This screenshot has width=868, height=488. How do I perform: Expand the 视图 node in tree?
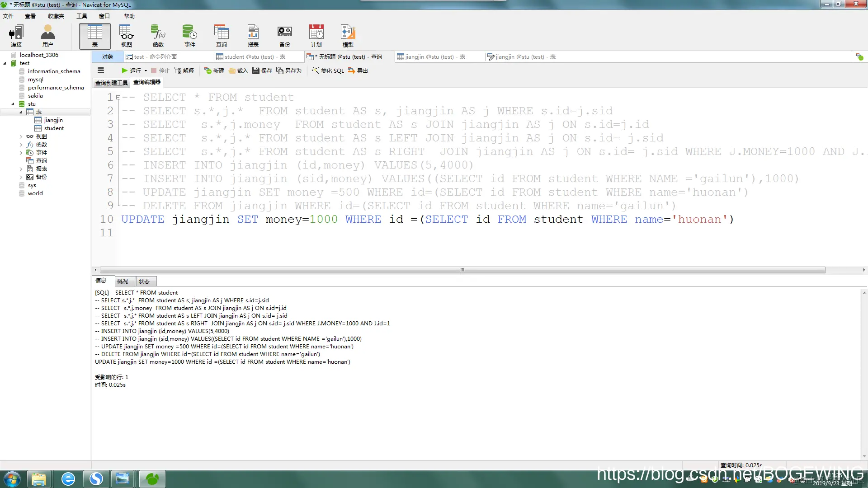point(21,136)
